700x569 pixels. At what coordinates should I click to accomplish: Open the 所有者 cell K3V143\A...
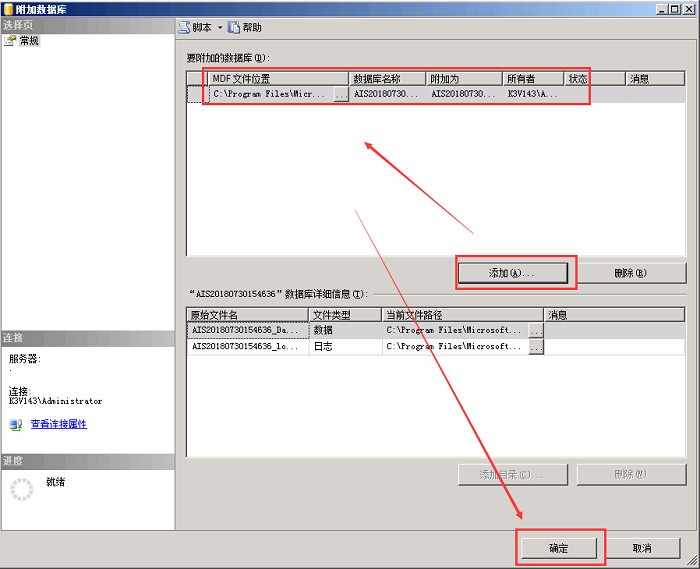(x=533, y=94)
